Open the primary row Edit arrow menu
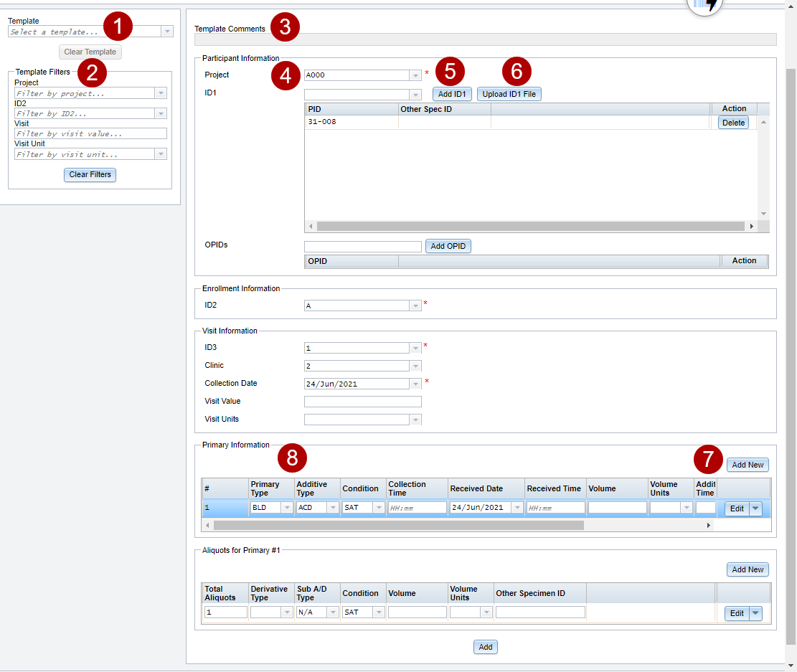Viewport: 797px width, 672px height. (755, 508)
